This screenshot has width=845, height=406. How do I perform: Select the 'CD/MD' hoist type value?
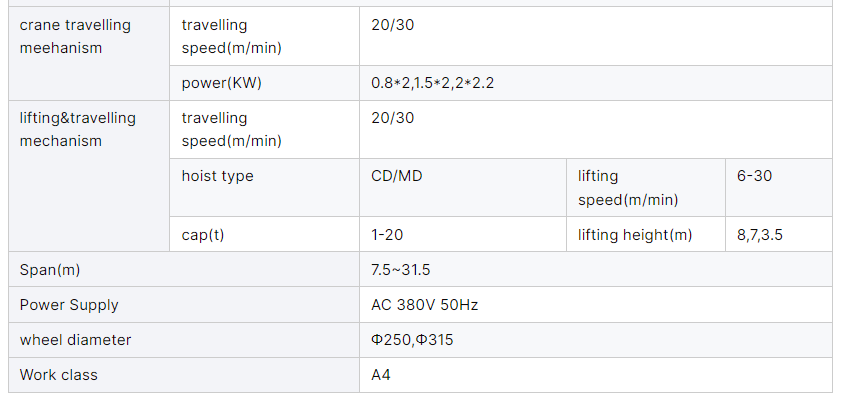pos(397,176)
